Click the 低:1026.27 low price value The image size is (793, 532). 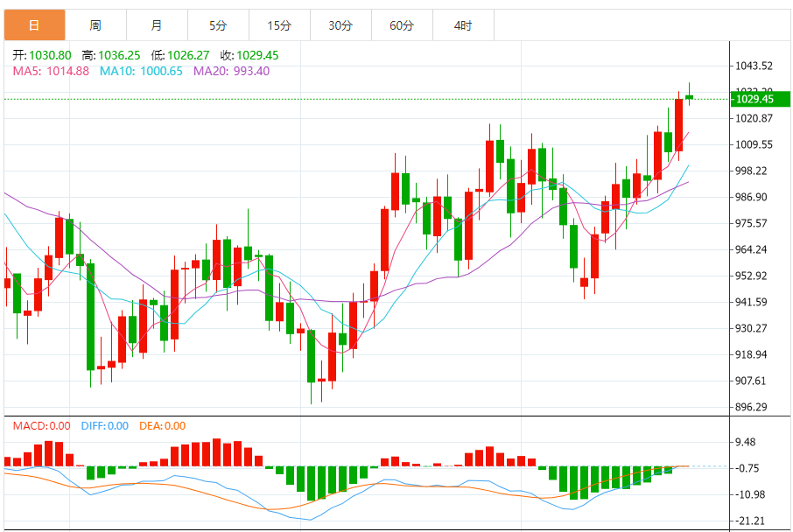180,55
